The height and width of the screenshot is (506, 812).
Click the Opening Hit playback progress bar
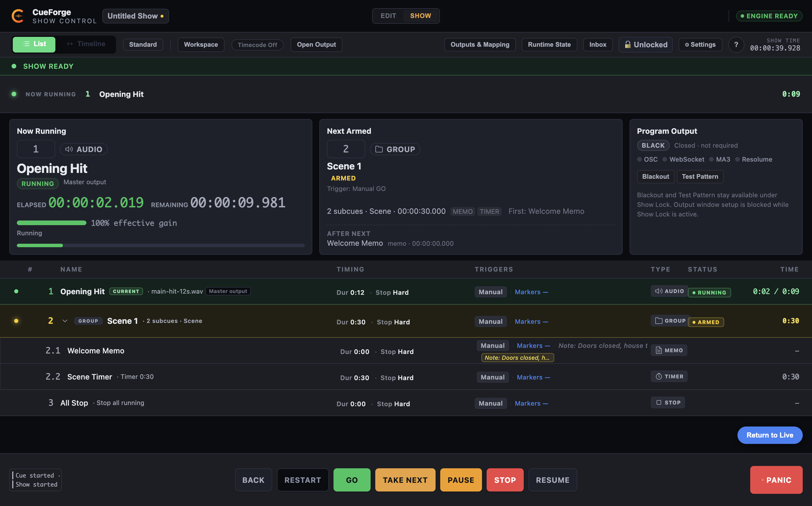tap(161, 246)
